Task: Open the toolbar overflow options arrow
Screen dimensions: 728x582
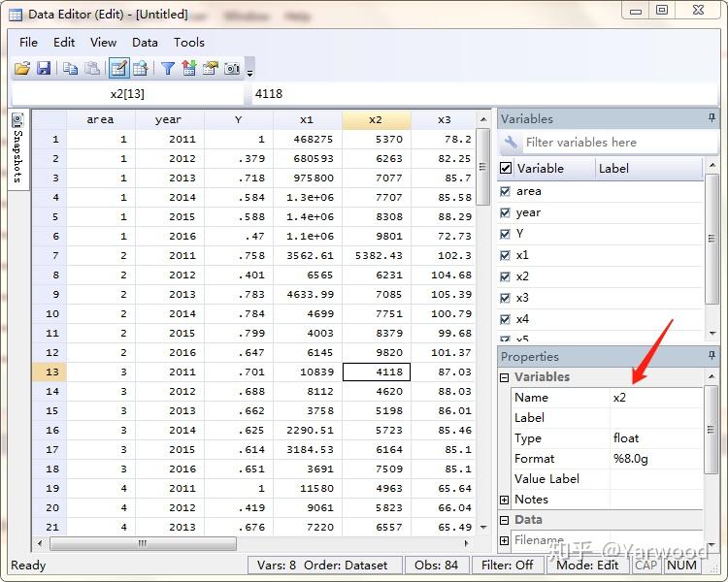Action: [x=250, y=72]
